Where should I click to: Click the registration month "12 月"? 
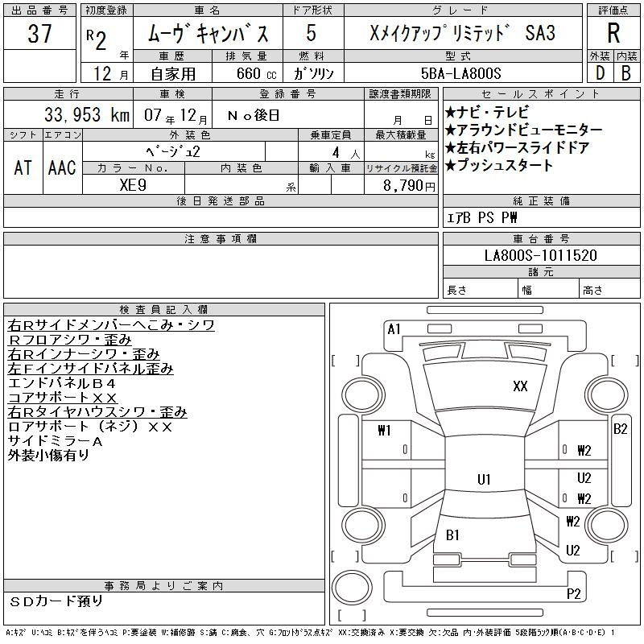click(110, 74)
